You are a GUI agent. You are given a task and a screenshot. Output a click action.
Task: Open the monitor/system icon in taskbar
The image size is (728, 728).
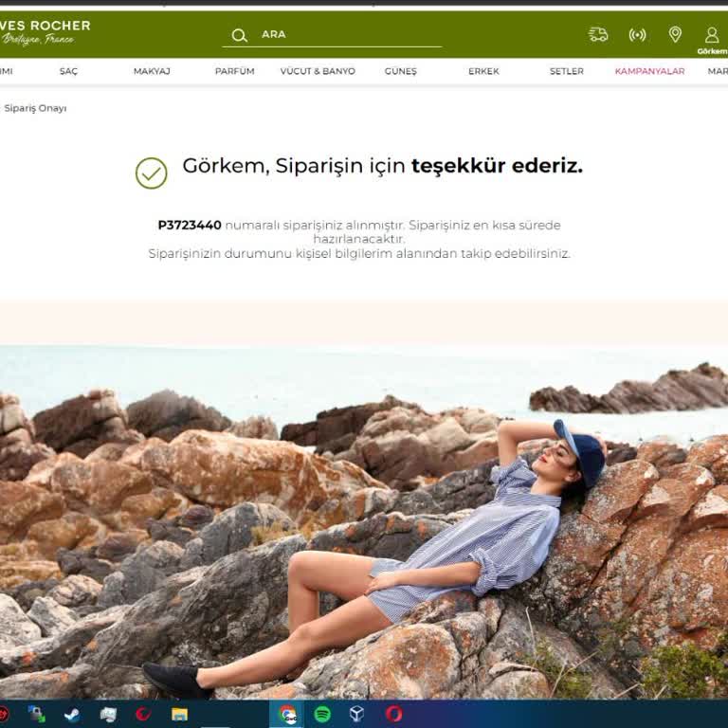tap(108, 715)
